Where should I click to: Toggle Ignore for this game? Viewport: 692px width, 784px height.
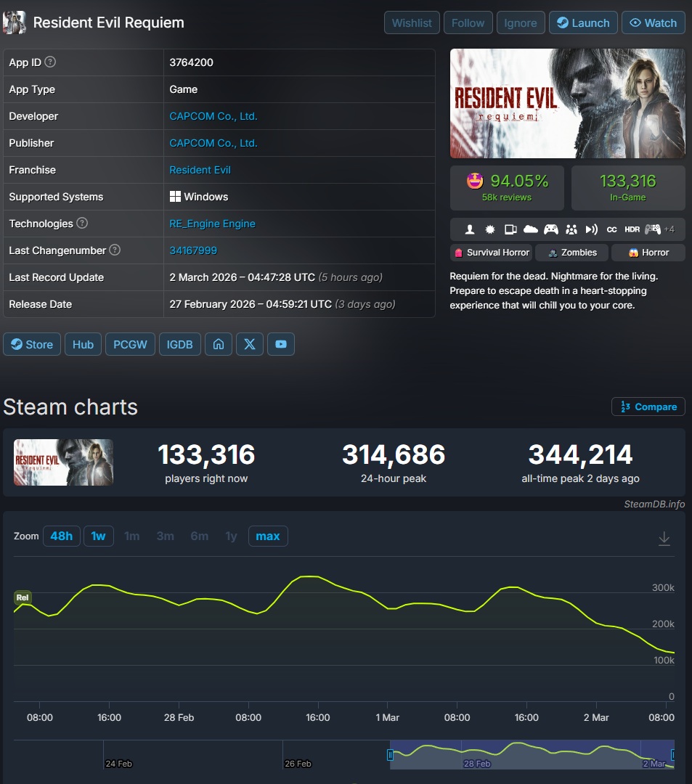(x=521, y=23)
